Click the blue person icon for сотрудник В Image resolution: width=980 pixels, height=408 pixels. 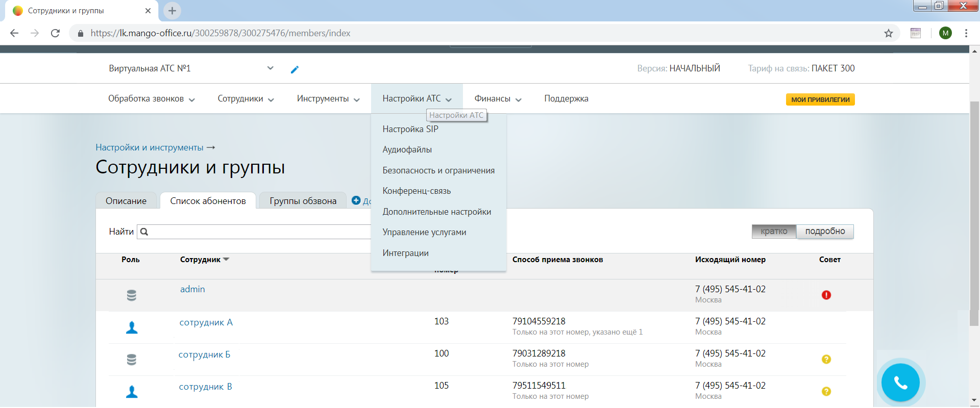click(132, 392)
